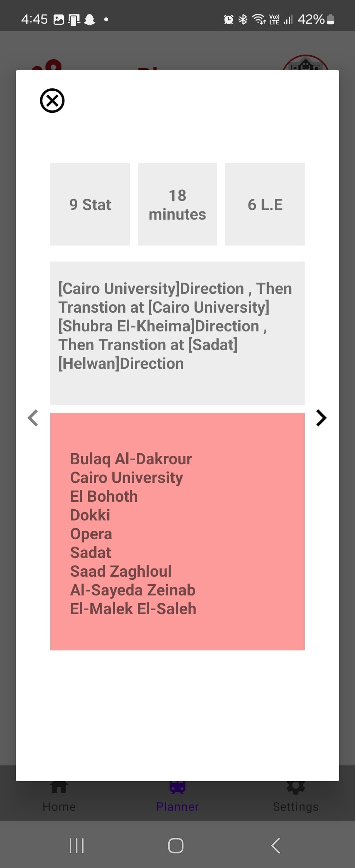The image size is (355, 868).
Task: Tap the Sadat station entry
Action: (90, 552)
